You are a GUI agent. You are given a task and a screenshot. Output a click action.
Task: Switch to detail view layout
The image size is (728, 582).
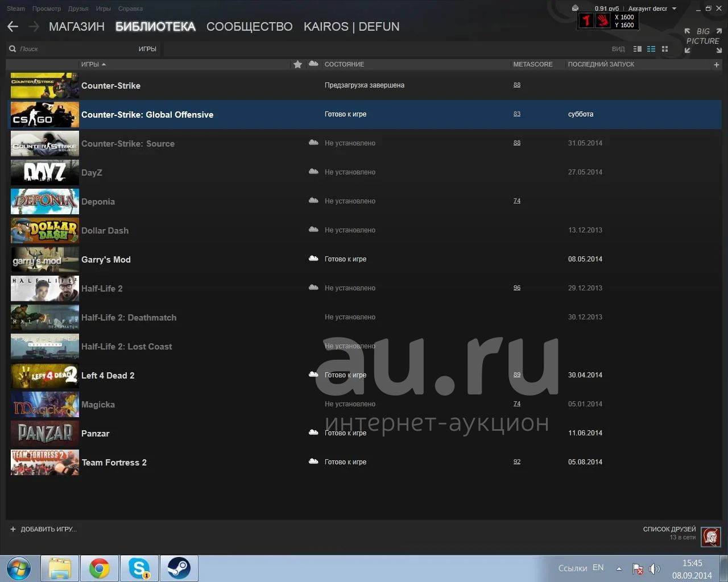click(x=638, y=49)
